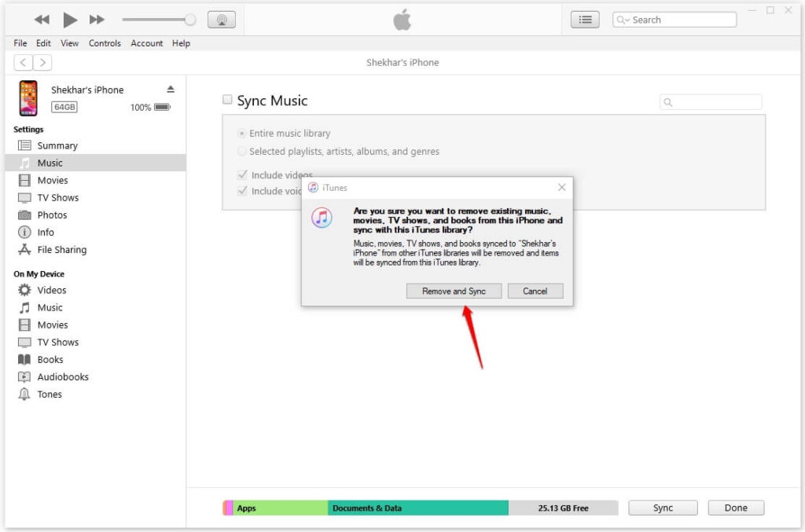This screenshot has width=805, height=532.
Task: Click the Apple logo in the header
Action: click(402, 20)
